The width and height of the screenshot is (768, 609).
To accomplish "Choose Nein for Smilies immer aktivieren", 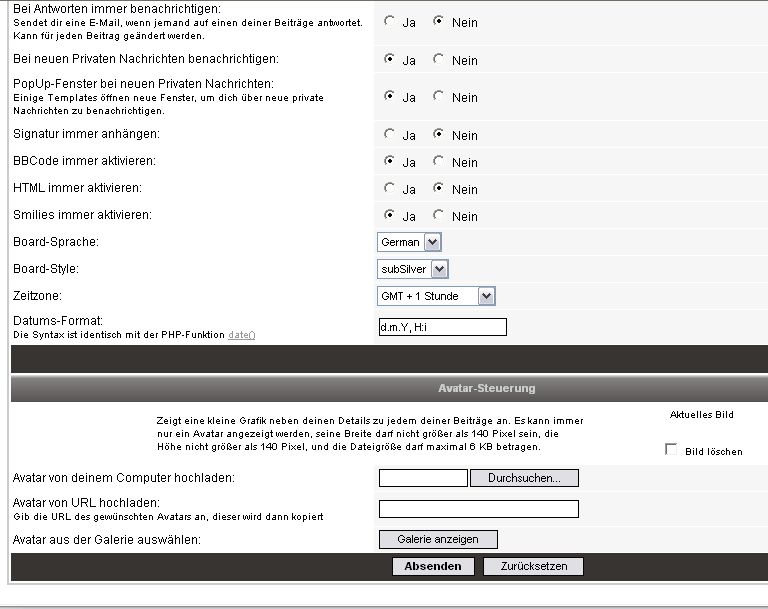I will click(438, 215).
